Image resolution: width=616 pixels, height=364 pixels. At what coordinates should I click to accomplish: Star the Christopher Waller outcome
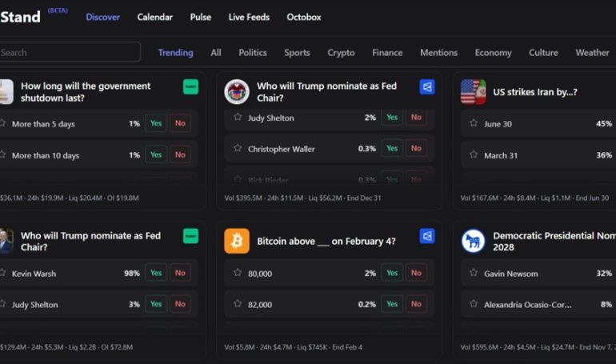tap(238, 148)
